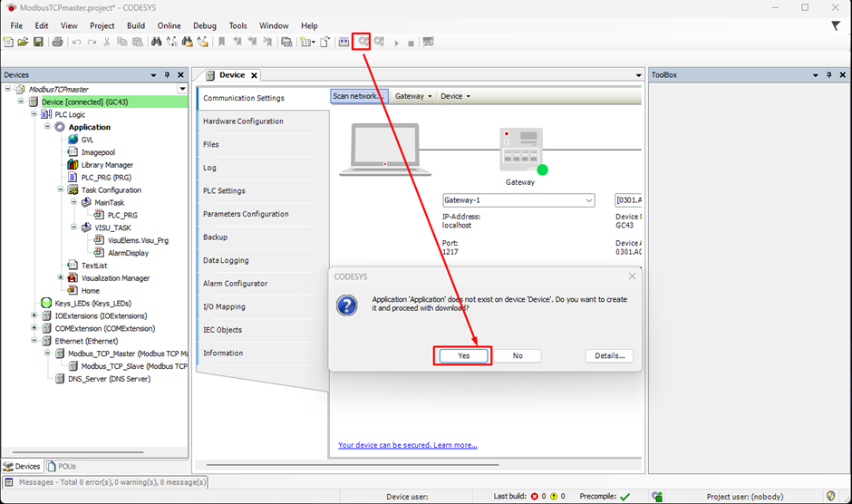Viewport: 852px width, 504px height.
Task: Select the PLC_PRG (PRG) tree item
Action: click(x=106, y=178)
